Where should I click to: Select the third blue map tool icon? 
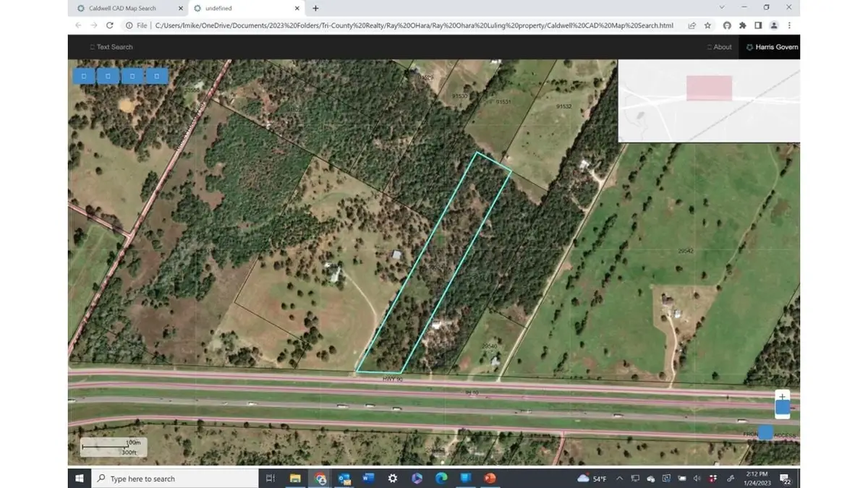[132, 75]
